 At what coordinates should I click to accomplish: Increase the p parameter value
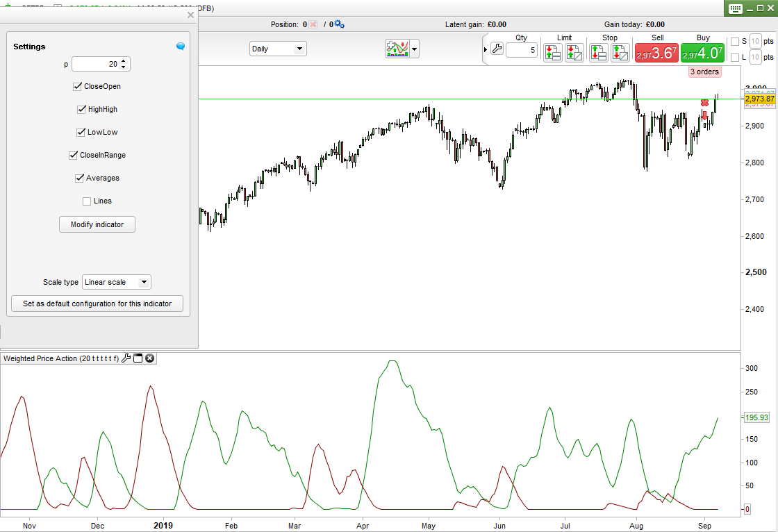click(x=124, y=61)
